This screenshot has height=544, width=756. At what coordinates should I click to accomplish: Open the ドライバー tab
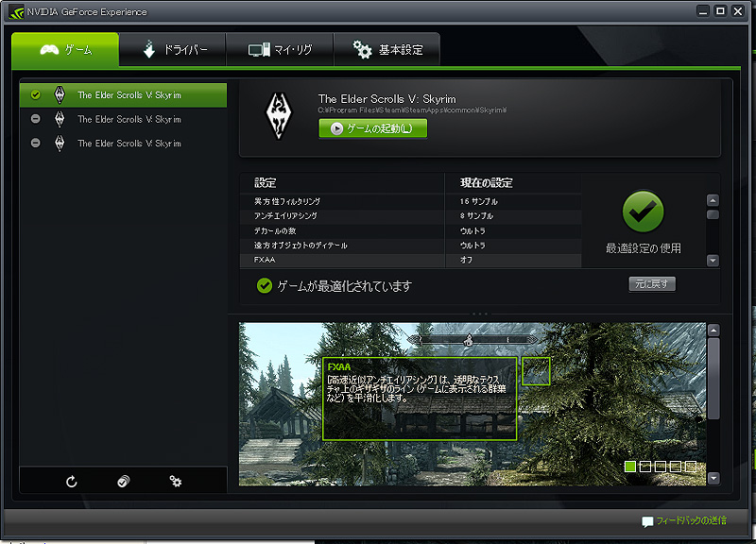[172, 49]
